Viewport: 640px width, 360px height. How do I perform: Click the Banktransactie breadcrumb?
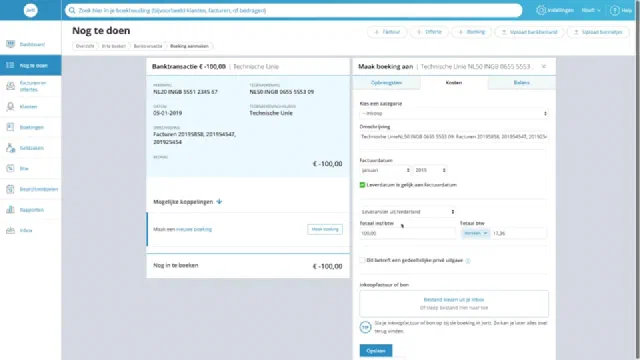pyautogui.click(x=148, y=46)
